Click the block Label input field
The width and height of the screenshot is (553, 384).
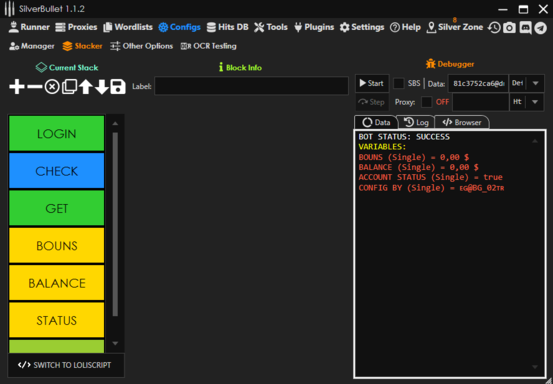(251, 86)
